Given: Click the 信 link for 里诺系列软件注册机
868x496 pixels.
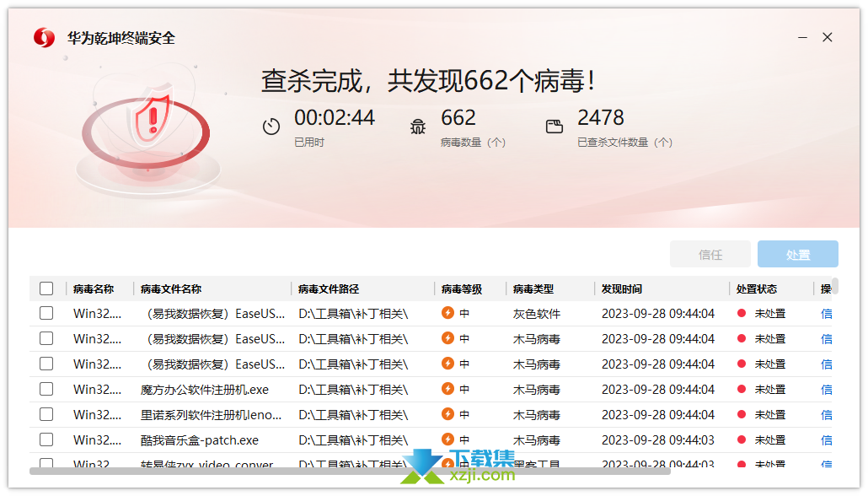Looking at the screenshot, I should (827, 415).
